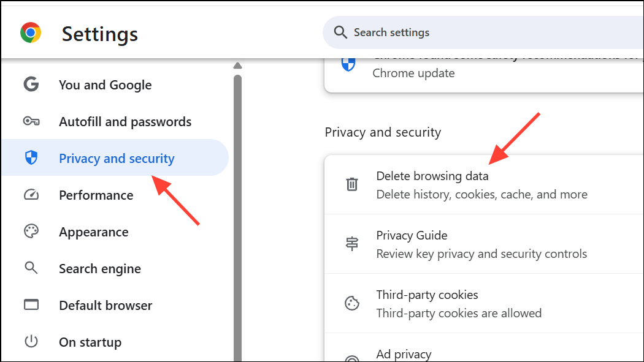This screenshot has height=362, width=644.
Task: Select the On startup sidebar entry
Action: tap(90, 342)
